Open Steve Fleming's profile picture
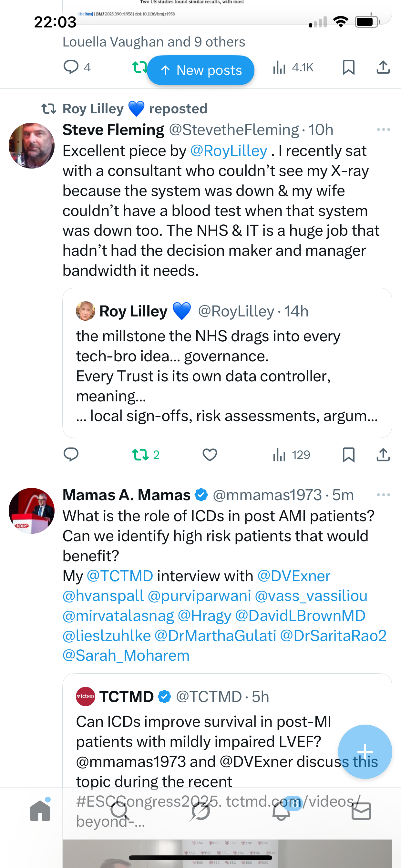Image resolution: width=401 pixels, height=868 pixels. [x=32, y=146]
